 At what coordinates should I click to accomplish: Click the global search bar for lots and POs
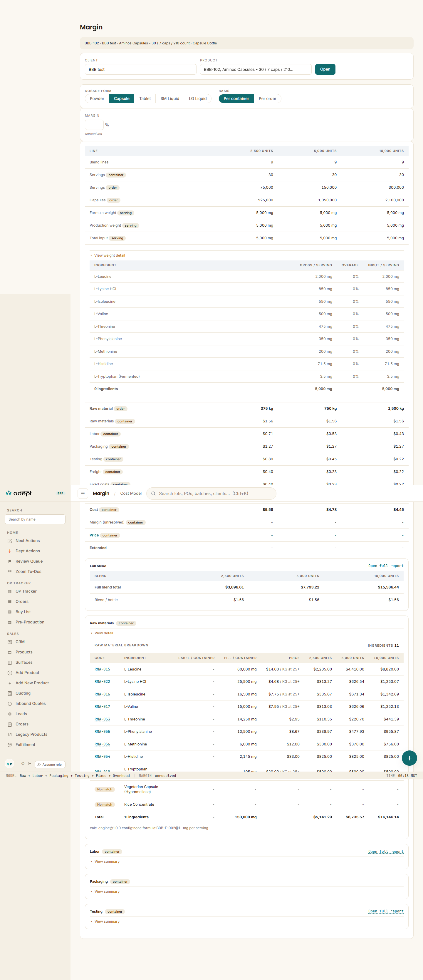tap(211, 494)
